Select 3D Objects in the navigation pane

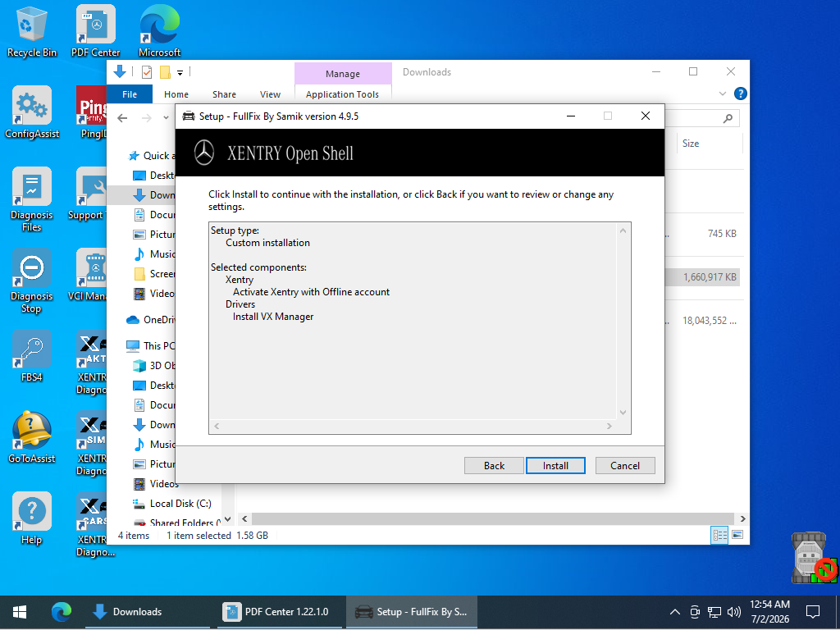point(154,366)
